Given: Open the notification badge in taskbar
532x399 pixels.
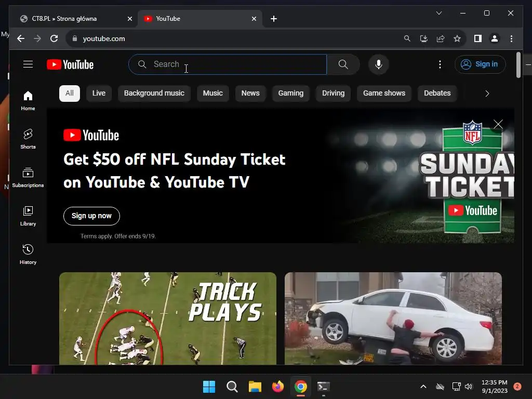Looking at the screenshot, I should pyautogui.click(x=517, y=387).
